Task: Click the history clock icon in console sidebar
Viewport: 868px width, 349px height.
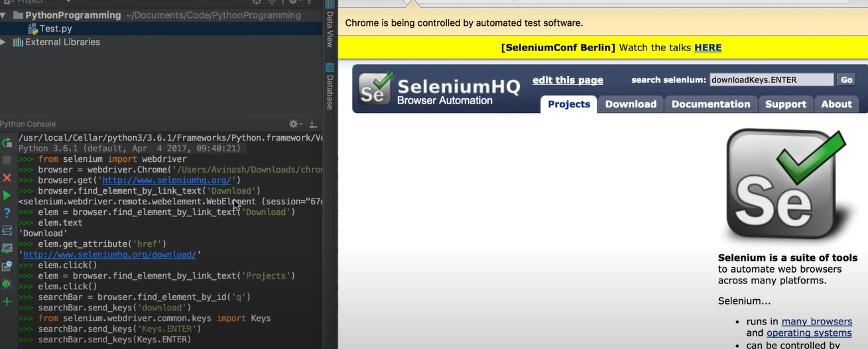Action: (x=7, y=266)
